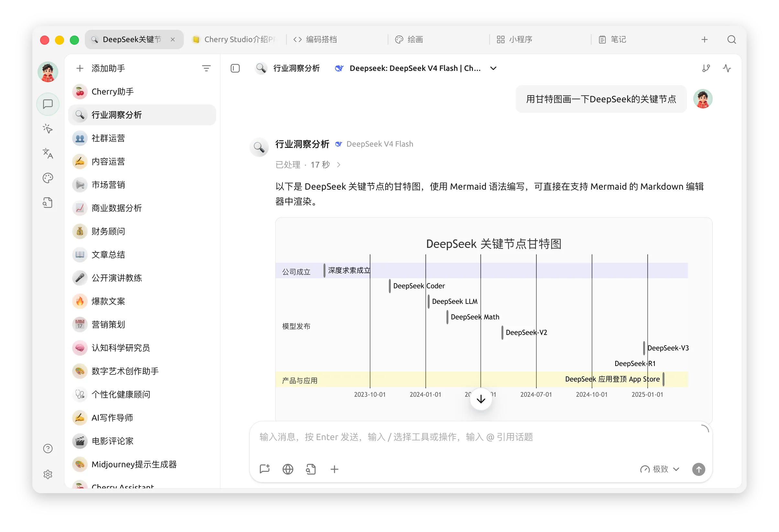This screenshot has height=532, width=779.
Task: Open the agents sparkle-cursor icon in sidebar
Action: (x=48, y=129)
